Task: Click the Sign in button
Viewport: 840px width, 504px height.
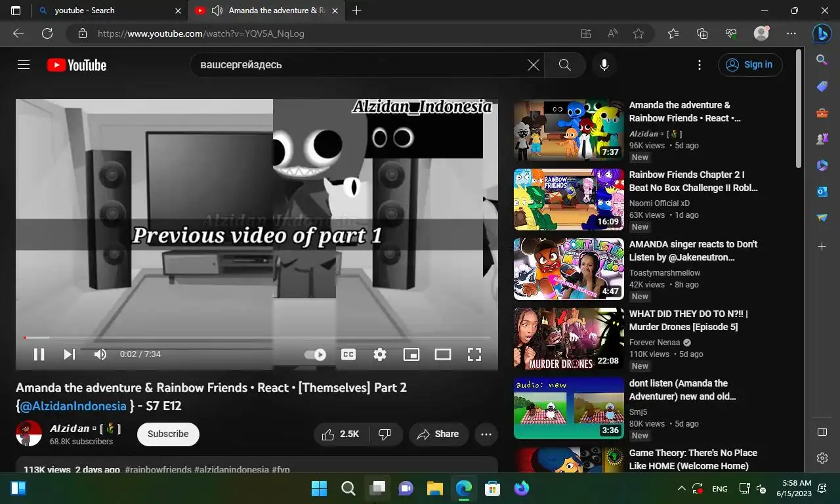Action: coord(750,65)
